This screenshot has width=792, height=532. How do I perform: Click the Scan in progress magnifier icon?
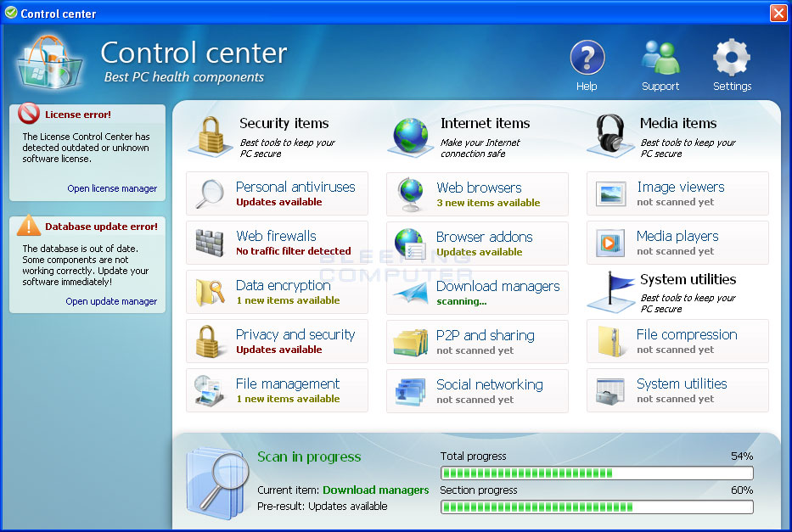point(218,484)
